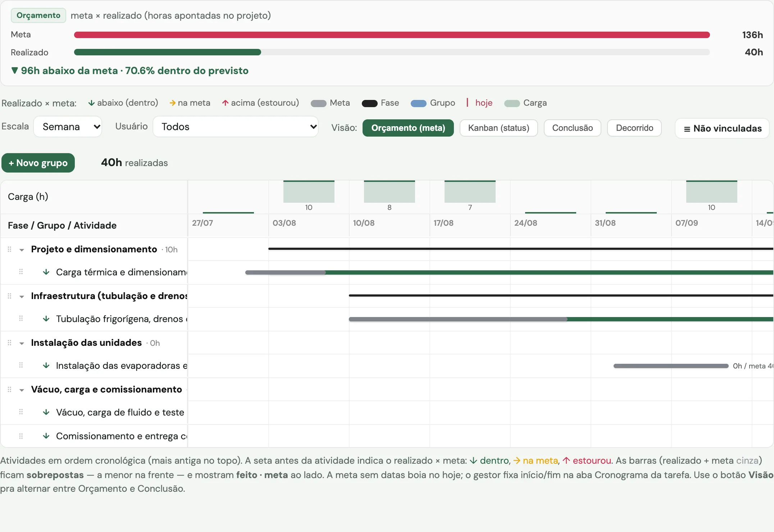Image resolution: width=774 pixels, height=532 pixels.
Task: Create a new group with Novo grupo
Action: (x=38, y=163)
